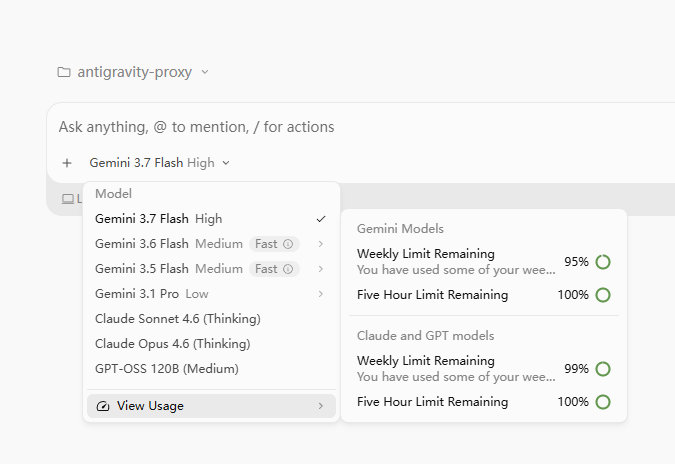Click the info icon on Gemini 3.5 Flash
The height and width of the screenshot is (464, 675).
point(288,269)
